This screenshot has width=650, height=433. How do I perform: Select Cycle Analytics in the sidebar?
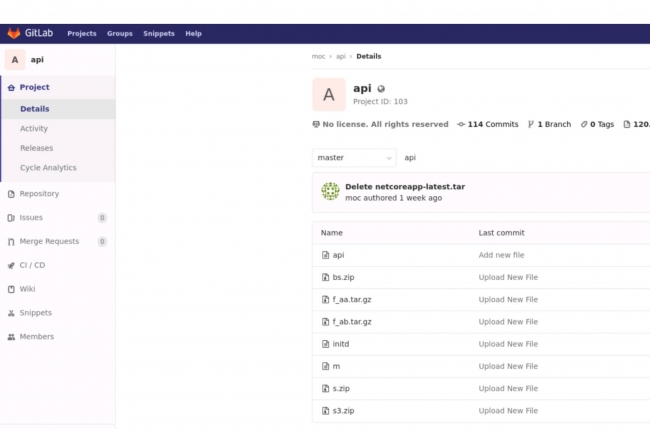48,168
